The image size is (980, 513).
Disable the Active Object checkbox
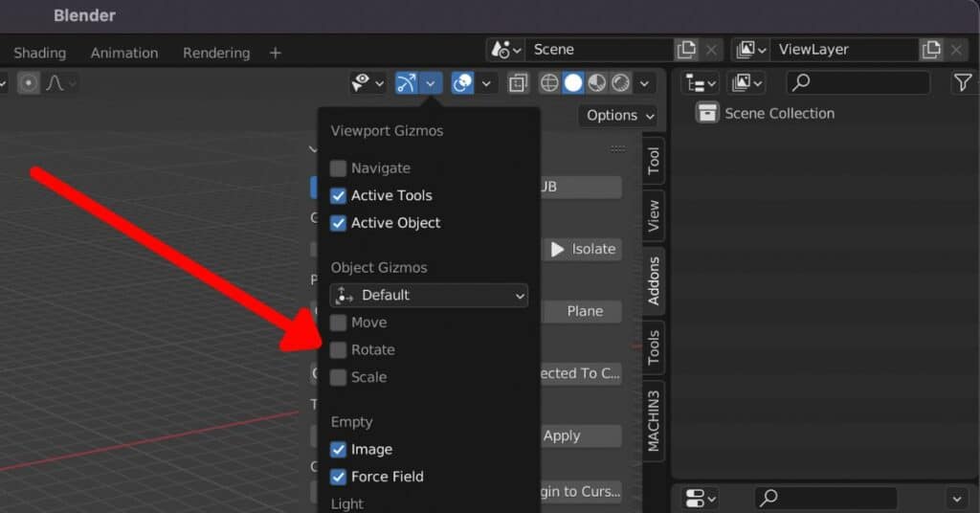point(338,223)
